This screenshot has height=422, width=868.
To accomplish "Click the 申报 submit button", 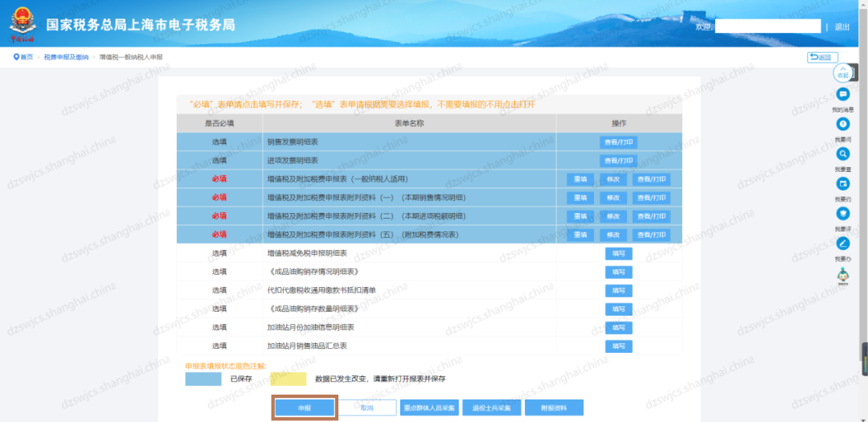I will coord(305,408).
